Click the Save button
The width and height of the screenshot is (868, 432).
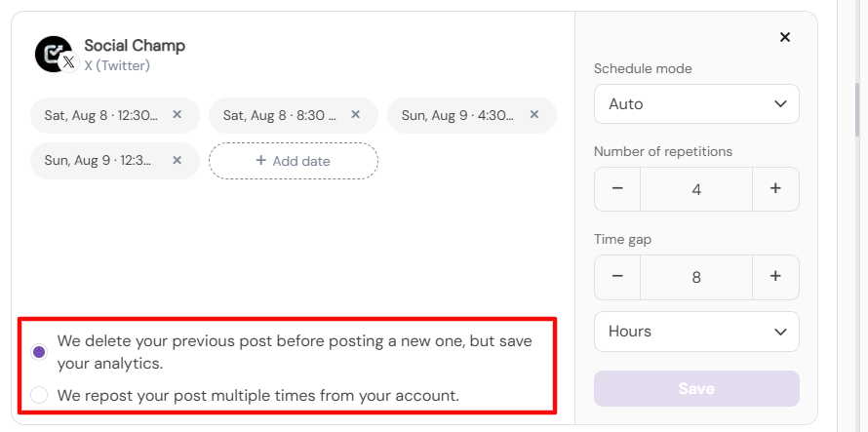click(696, 389)
